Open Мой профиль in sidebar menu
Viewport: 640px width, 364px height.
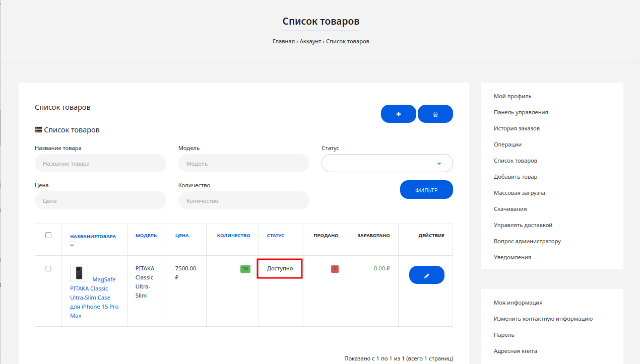click(x=513, y=96)
